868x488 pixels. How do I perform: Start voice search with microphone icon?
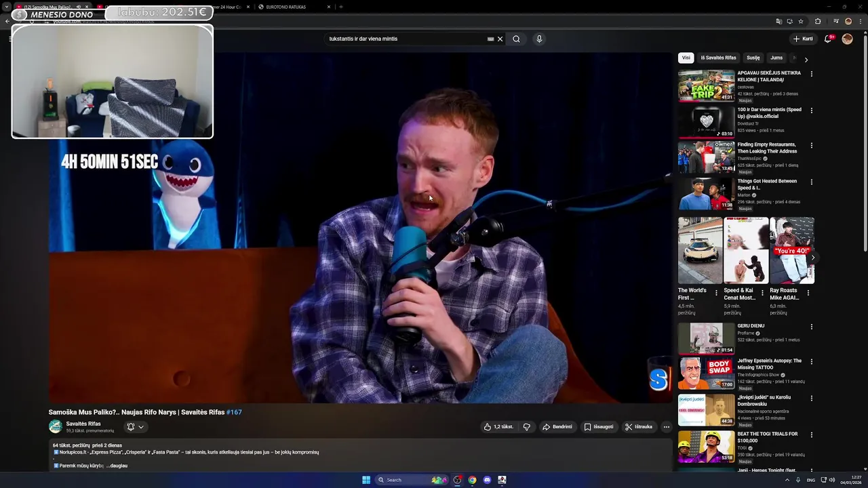point(539,39)
